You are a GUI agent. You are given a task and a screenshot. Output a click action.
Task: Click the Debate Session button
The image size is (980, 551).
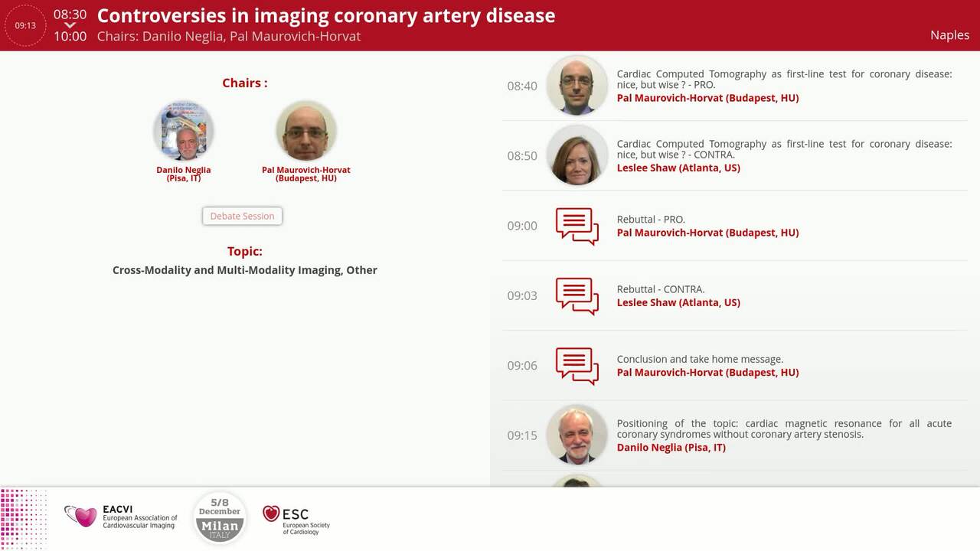click(x=242, y=216)
